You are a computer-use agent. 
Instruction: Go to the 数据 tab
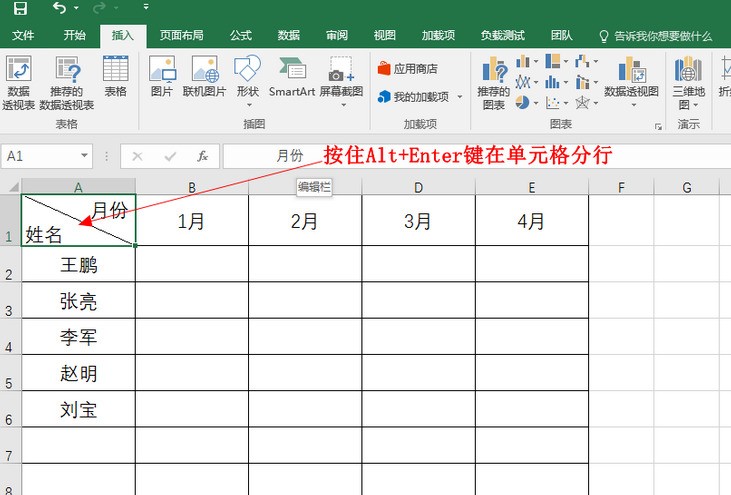pos(289,35)
